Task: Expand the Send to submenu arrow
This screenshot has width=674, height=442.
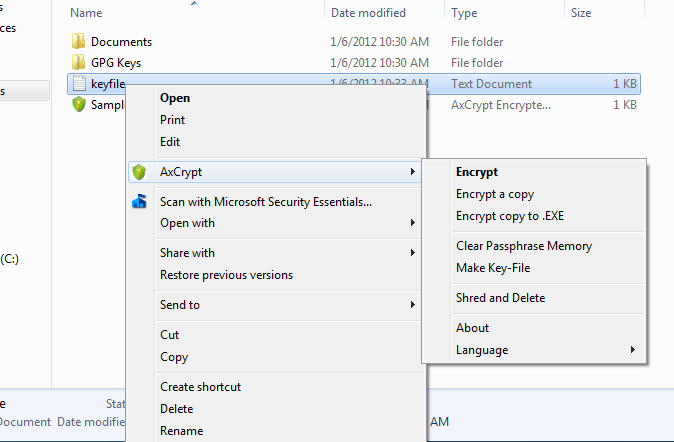Action: pyautogui.click(x=412, y=304)
